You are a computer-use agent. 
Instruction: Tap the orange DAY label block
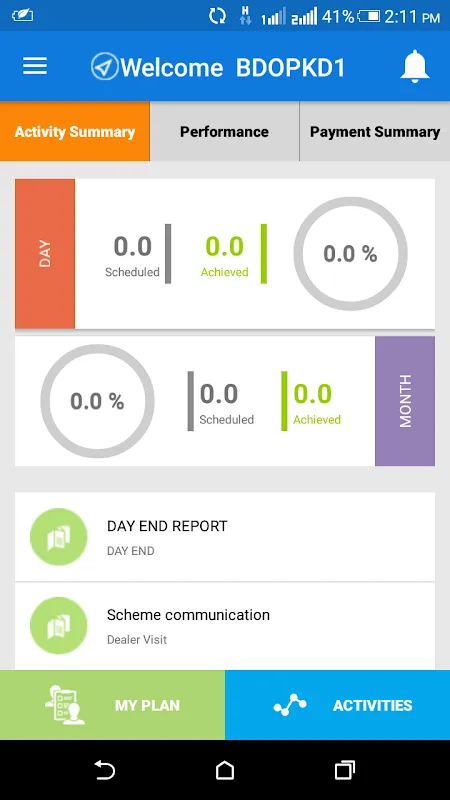pos(45,254)
